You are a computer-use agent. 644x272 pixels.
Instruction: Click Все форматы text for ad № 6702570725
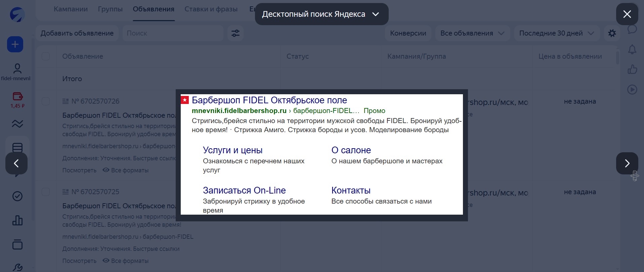[x=130, y=261]
